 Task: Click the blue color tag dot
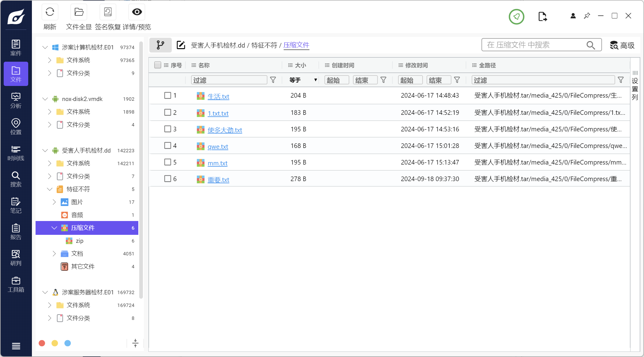click(x=67, y=343)
